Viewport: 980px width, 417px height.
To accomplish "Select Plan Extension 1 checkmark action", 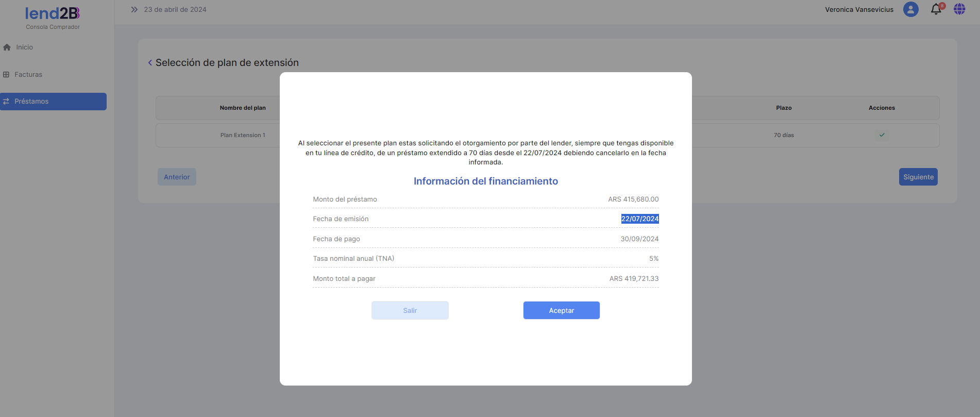I will (x=882, y=135).
